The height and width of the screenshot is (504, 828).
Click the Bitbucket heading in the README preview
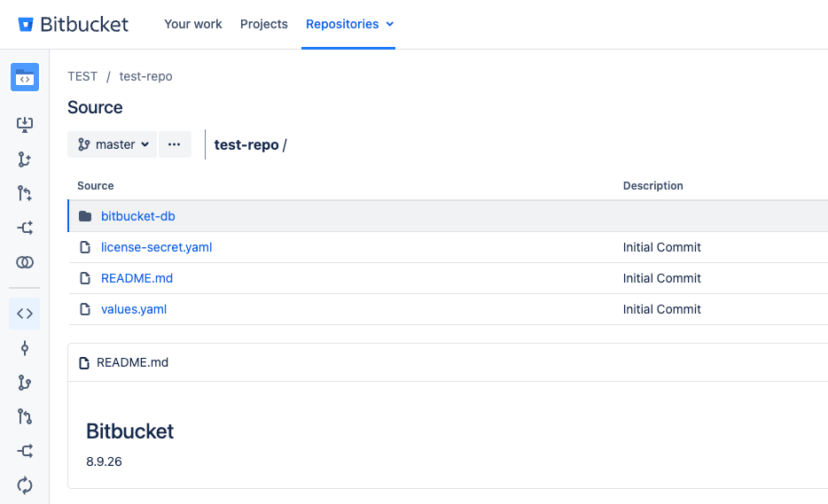point(130,431)
